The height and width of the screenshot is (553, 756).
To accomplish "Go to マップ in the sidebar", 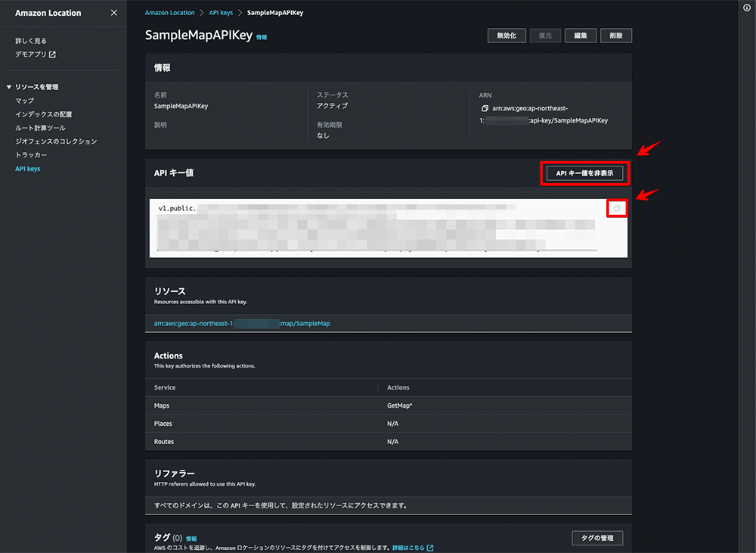I will 25,101.
